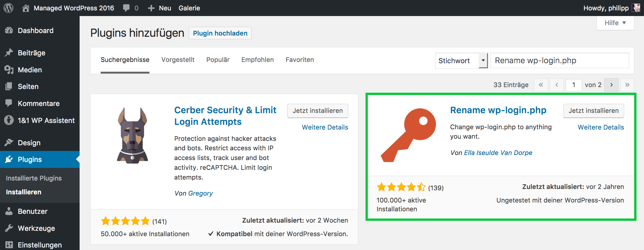
Task: Click the Plugin hochladen button
Action: (x=220, y=33)
